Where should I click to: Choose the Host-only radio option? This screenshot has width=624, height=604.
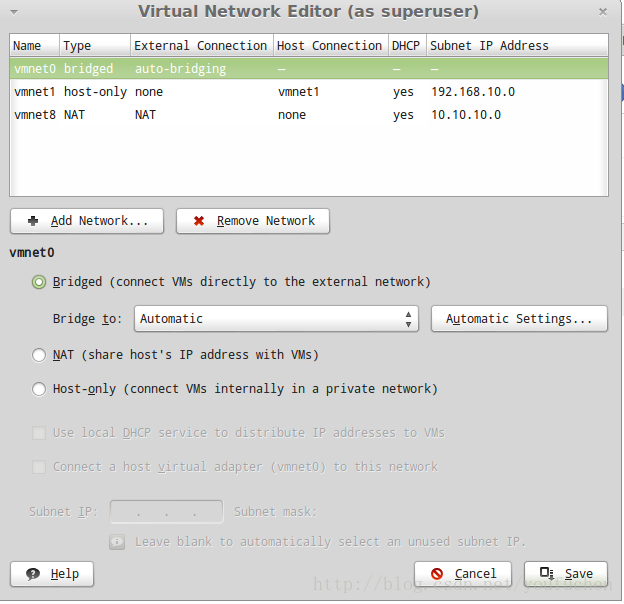click(x=39, y=389)
